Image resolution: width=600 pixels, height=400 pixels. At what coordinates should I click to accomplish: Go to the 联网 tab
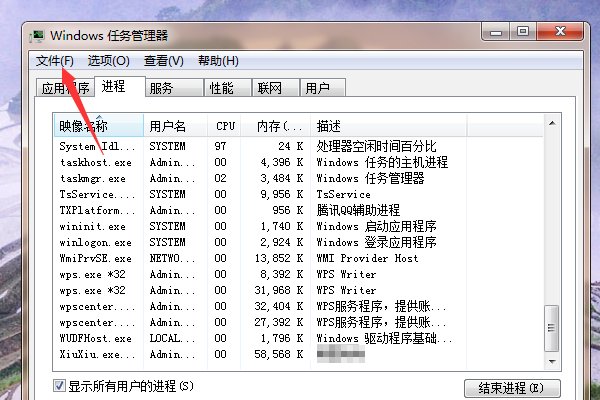click(x=276, y=88)
